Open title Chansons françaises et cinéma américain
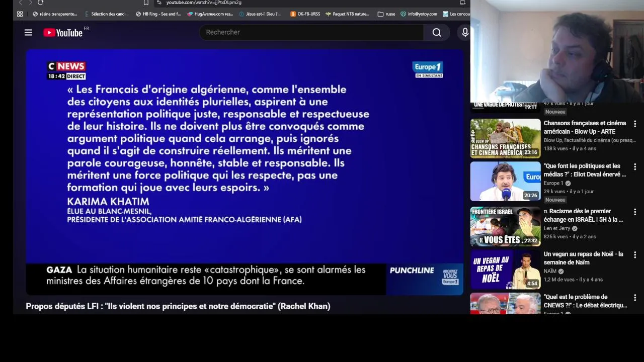 585,127
